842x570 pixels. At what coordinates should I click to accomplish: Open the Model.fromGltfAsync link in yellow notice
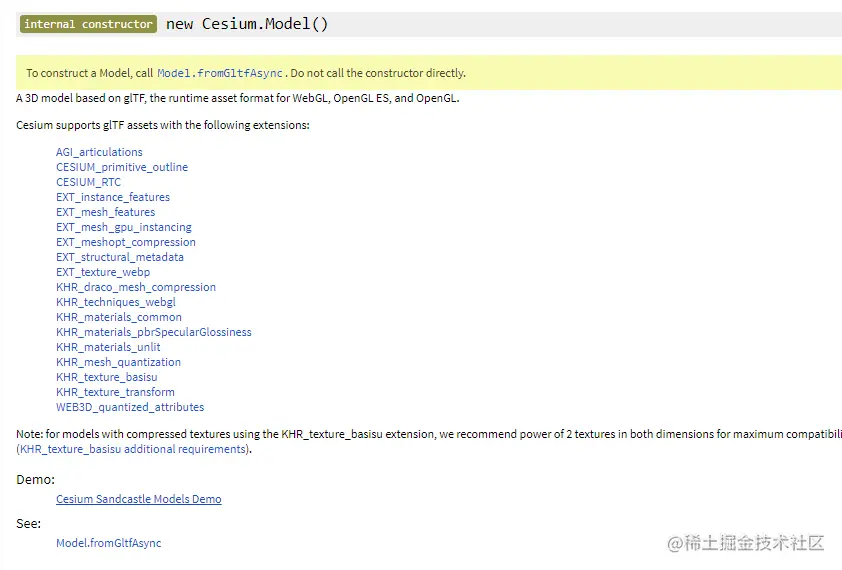tap(220, 73)
